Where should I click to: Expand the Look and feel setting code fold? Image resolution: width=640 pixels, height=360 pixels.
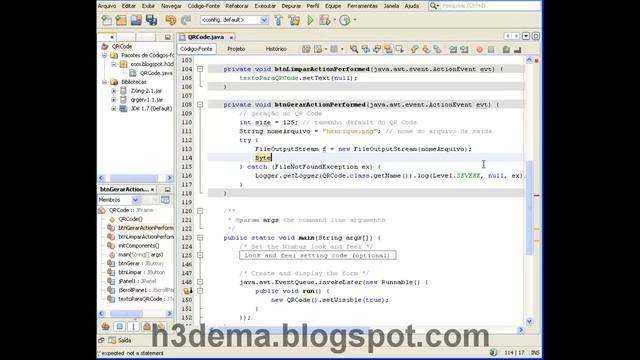(200, 256)
